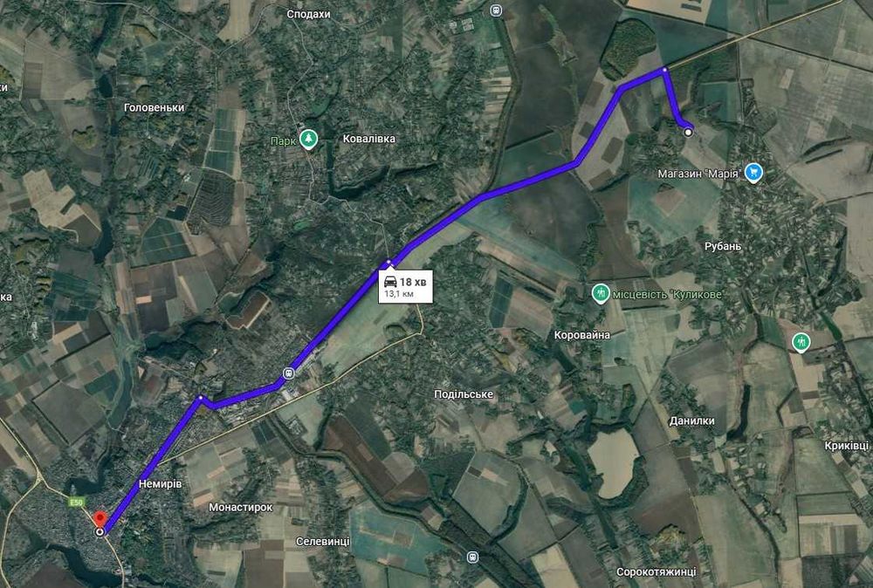
Task: Click the Головеньки place label
Action: coord(155,107)
